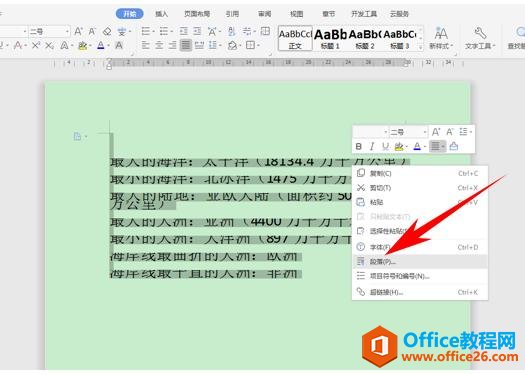Image resolution: width=525 pixels, height=374 pixels.
Task: Choose 项目符号和编号(N)... in the context menu
Action: coord(420,276)
